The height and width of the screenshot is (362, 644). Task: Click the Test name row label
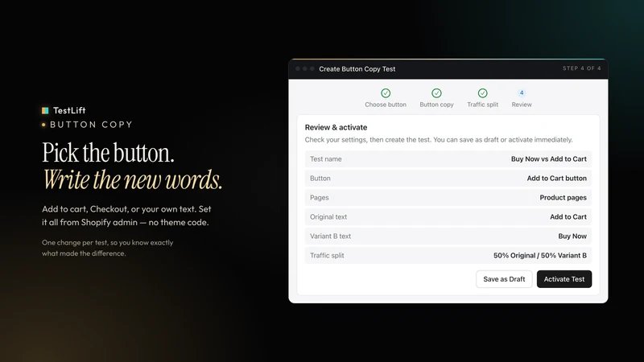(326, 158)
